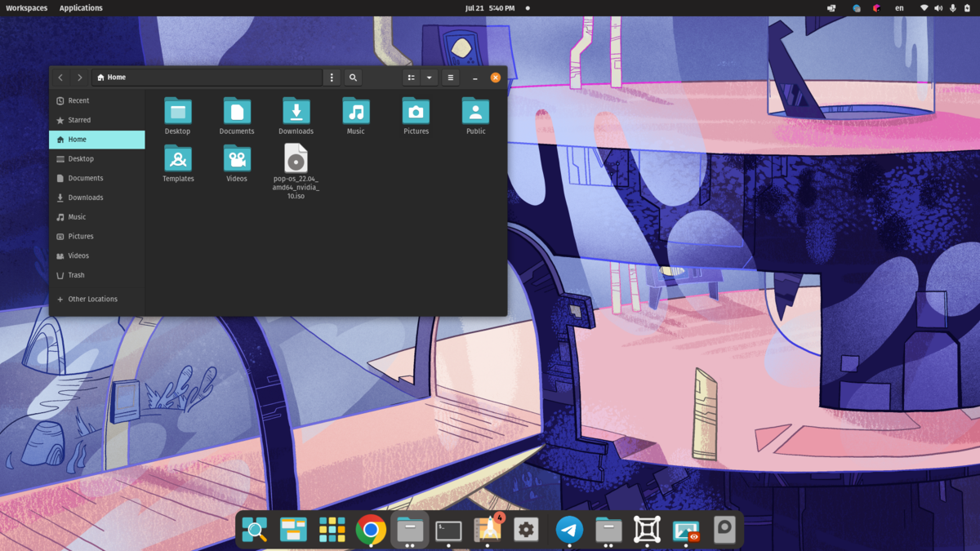The image size is (980, 551).
Task: Choose Documents in the Files sidebar
Action: pyautogui.click(x=97, y=178)
